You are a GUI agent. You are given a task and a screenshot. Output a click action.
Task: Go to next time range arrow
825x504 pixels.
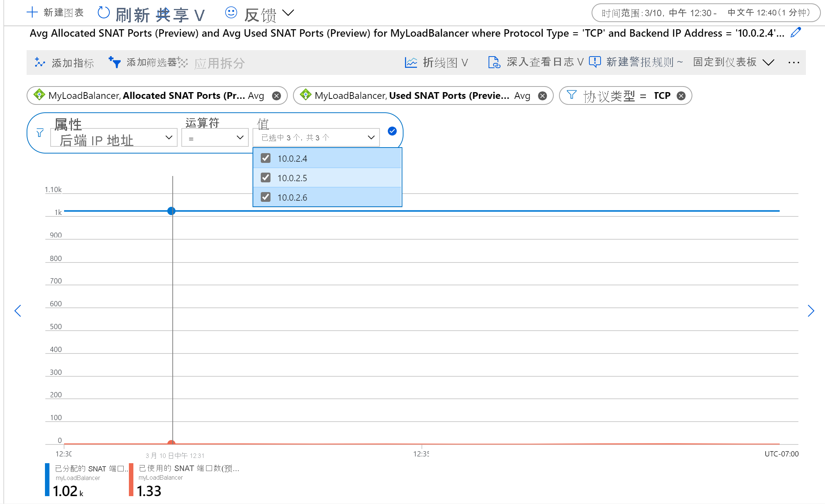(811, 310)
